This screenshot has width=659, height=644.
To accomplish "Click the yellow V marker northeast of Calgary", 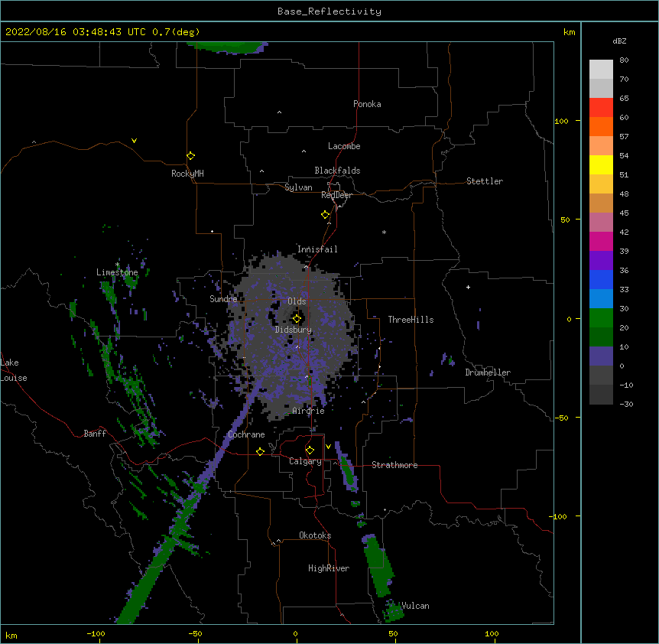I will 328,447.
